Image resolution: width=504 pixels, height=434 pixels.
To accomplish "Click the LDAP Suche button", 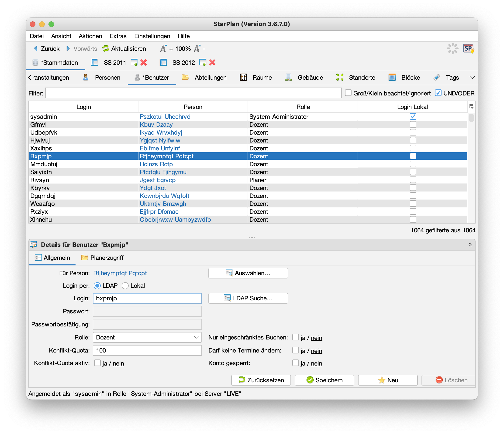I will point(248,298).
